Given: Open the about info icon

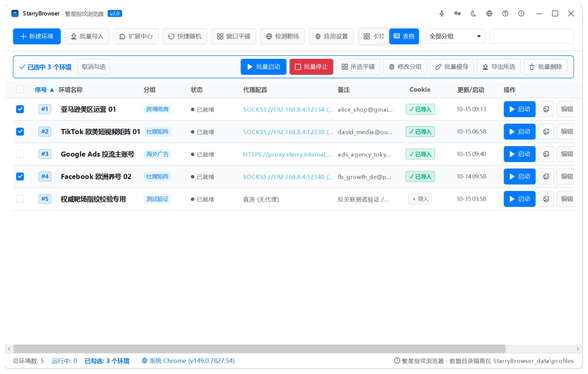Looking at the screenshot, I should 521,13.
